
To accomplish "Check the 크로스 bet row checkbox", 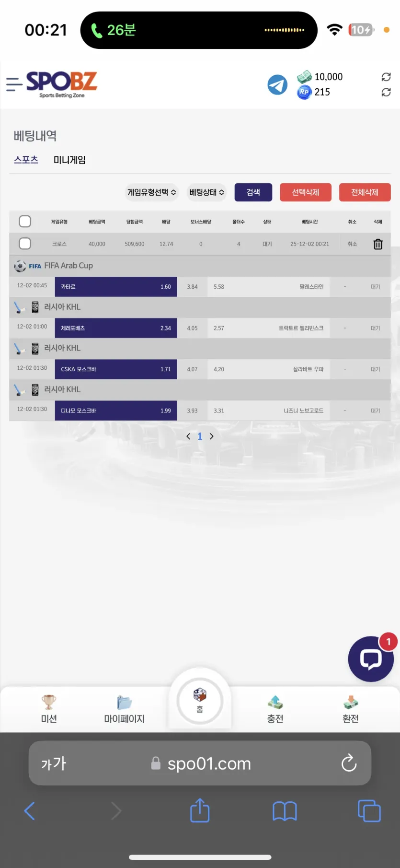I will [x=25, y=244].
